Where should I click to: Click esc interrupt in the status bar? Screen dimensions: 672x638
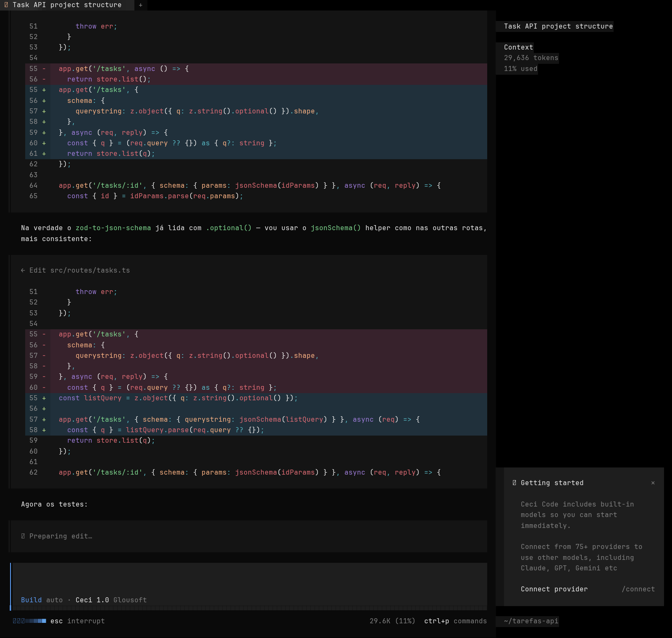(x=78, y=621)
